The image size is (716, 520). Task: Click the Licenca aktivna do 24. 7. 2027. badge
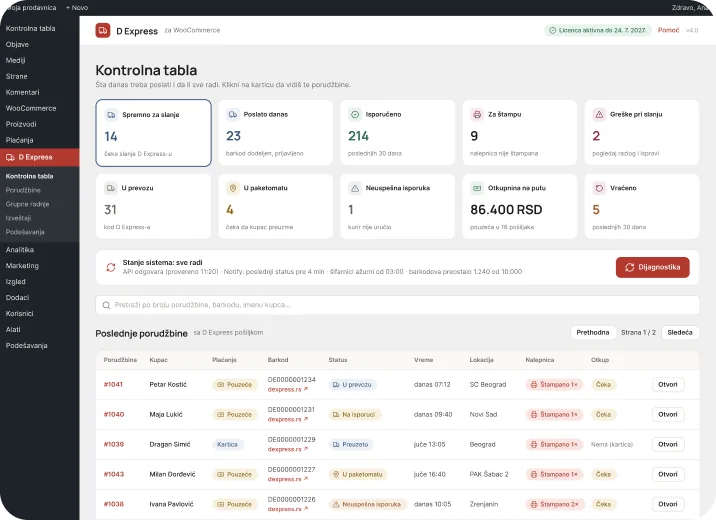[x=598, y=30]
